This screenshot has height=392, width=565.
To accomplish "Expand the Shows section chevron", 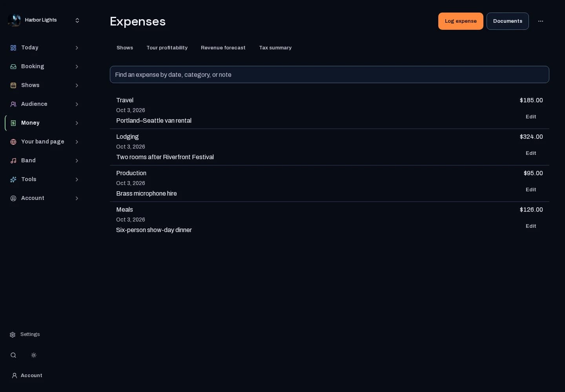I will pos(77,85).
